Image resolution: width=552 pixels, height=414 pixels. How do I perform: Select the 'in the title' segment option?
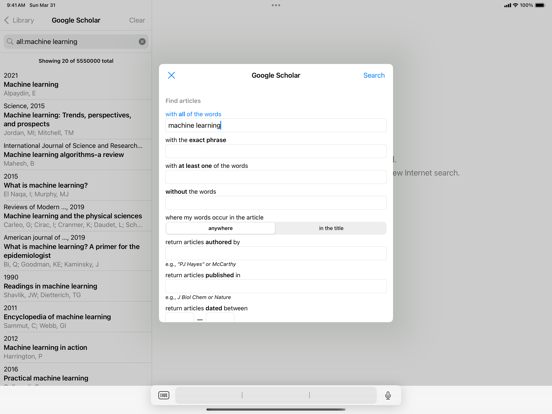coord(331,228)
